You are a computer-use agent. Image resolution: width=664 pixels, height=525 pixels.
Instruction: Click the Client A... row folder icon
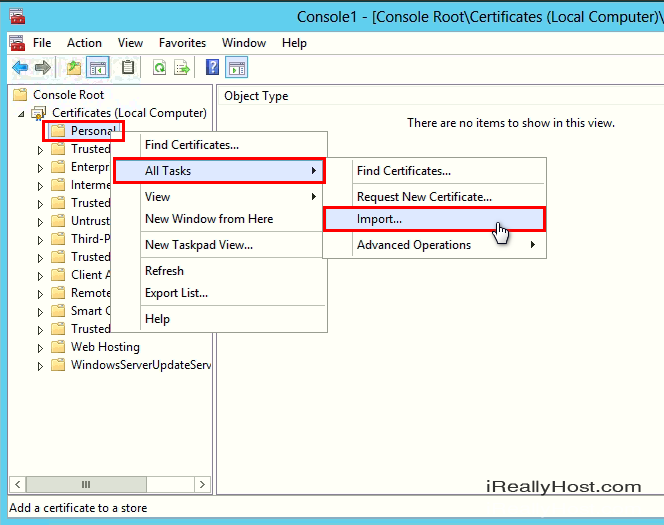click(x=58, y=275)
